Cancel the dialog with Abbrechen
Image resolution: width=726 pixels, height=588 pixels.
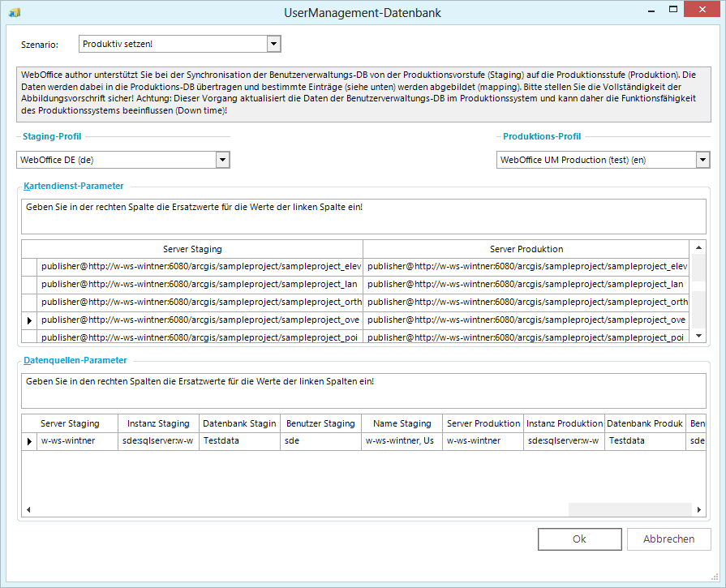pos(668,539)
